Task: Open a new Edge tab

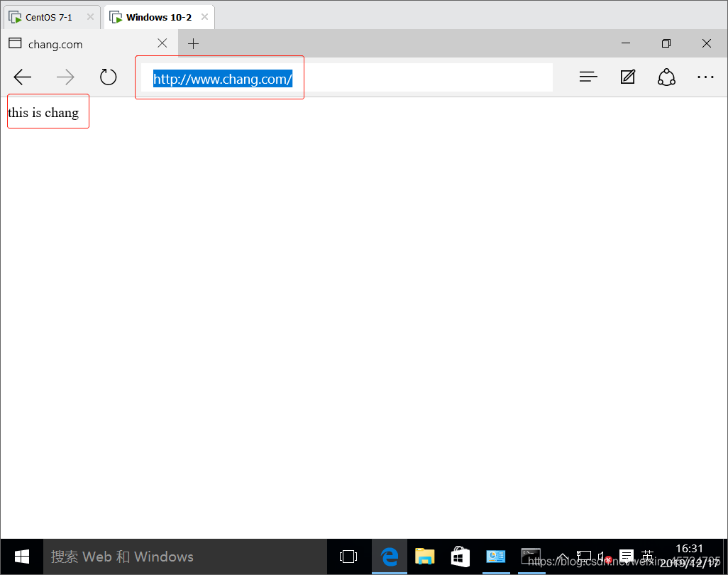Action: click(193, 44)
